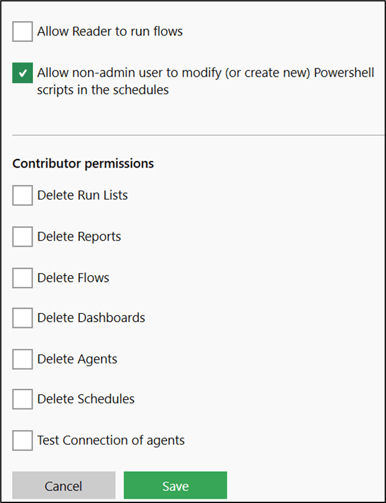Click the Cancel button
The image size is (386, 503).
point(64,485)
